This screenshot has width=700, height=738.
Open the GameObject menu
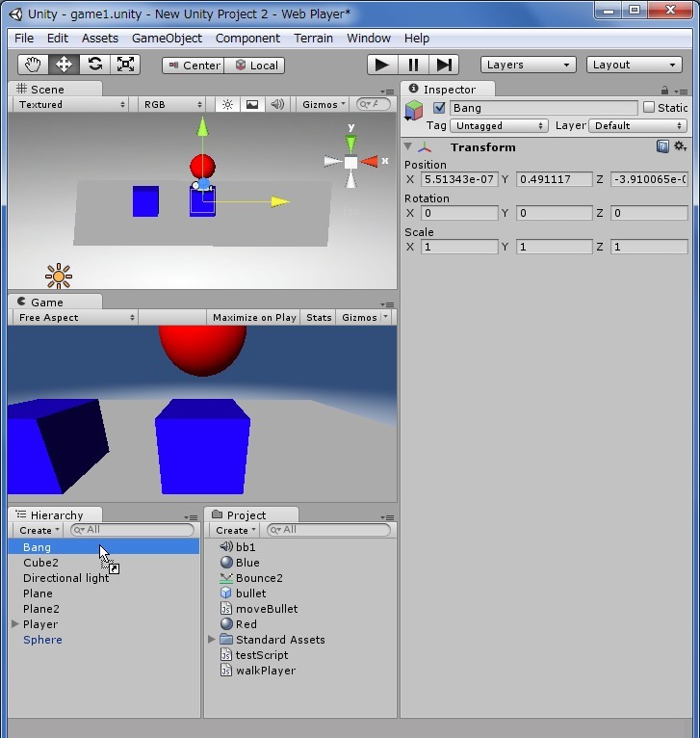(x=167, y=38)
